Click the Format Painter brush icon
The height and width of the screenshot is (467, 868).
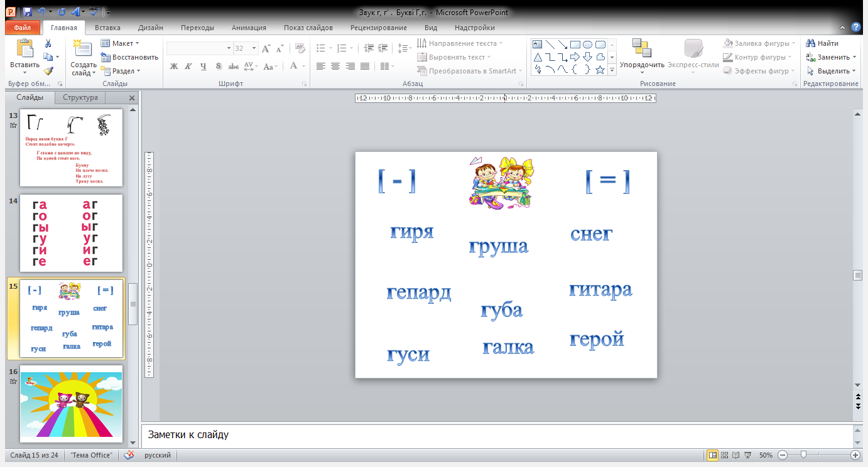click(x=48, y=71)
